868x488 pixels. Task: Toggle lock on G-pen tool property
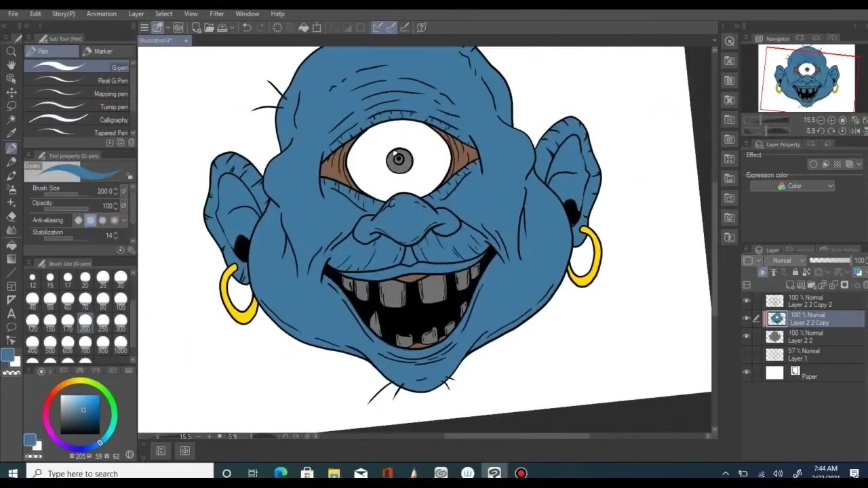pos(129,176)
